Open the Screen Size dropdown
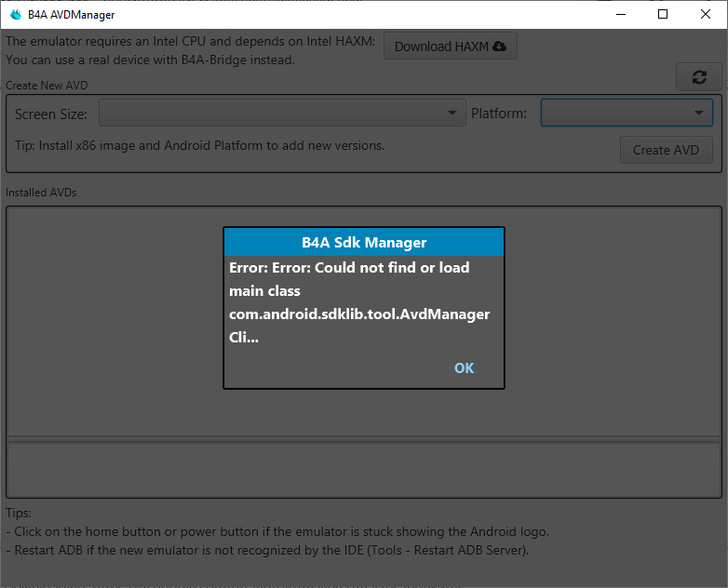728x588 pixels. pyautogui.click(x=282, y=113)
